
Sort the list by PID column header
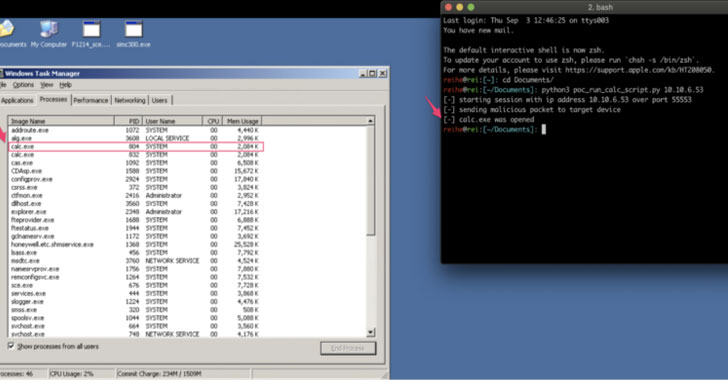click(x=128, y=121)
